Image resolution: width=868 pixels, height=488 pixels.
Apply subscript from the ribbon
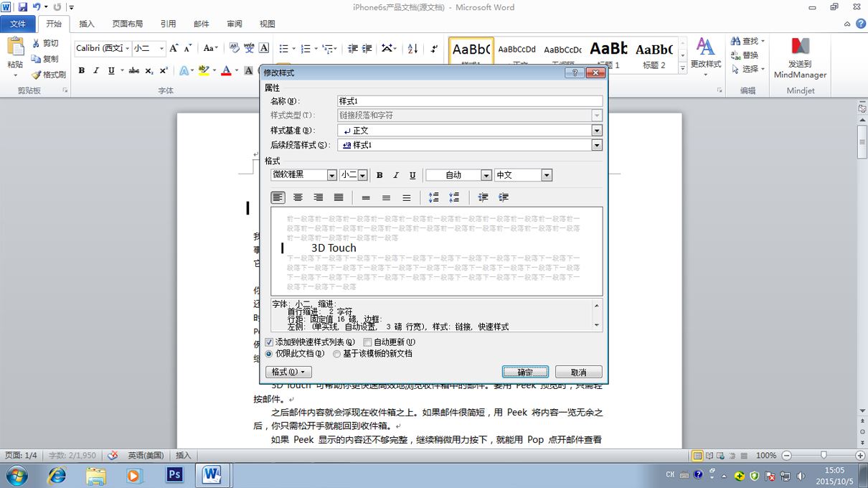tap(148, 70)
